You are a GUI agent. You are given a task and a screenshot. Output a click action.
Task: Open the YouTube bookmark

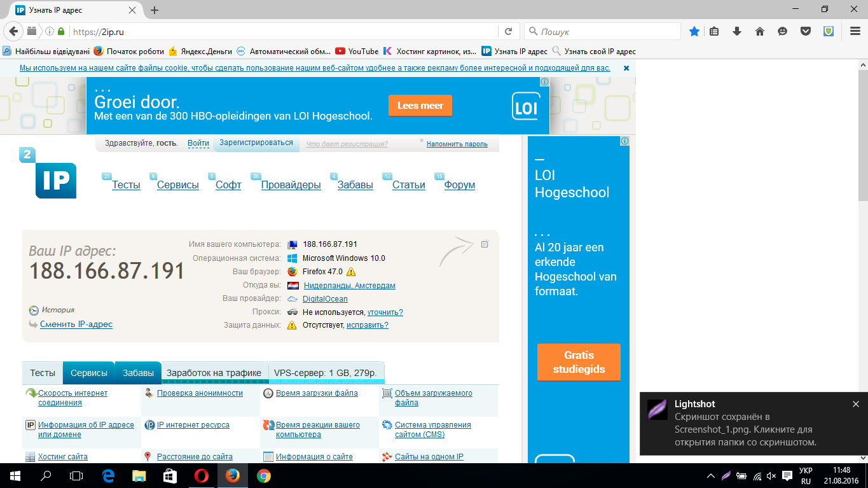(x=357, y=52)
